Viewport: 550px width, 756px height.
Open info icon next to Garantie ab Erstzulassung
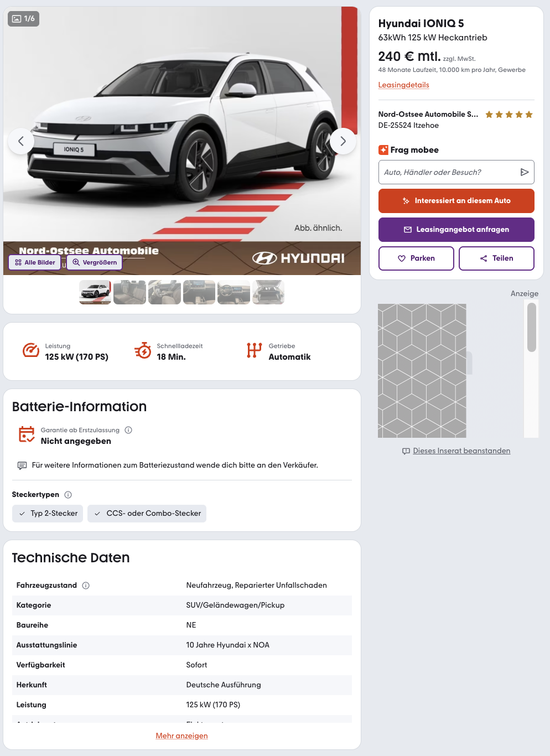coord(128,430)
